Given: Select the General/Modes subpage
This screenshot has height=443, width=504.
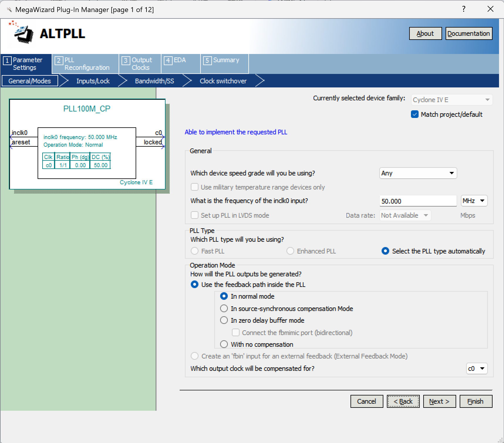Looking at the screenshot, I should [30, 81].
